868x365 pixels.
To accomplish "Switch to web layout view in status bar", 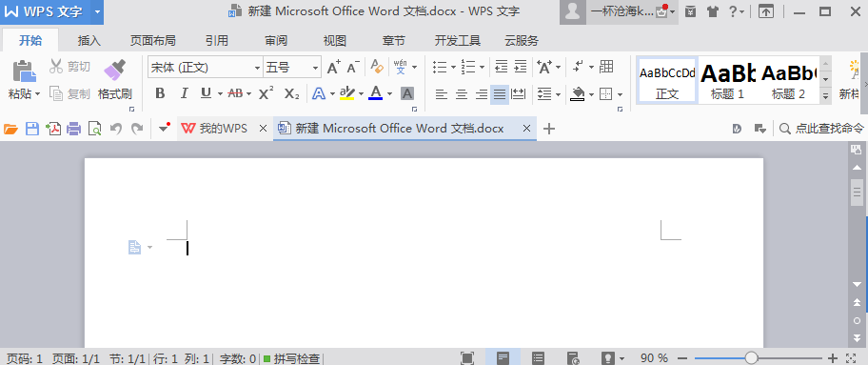I will click(574, 358).
